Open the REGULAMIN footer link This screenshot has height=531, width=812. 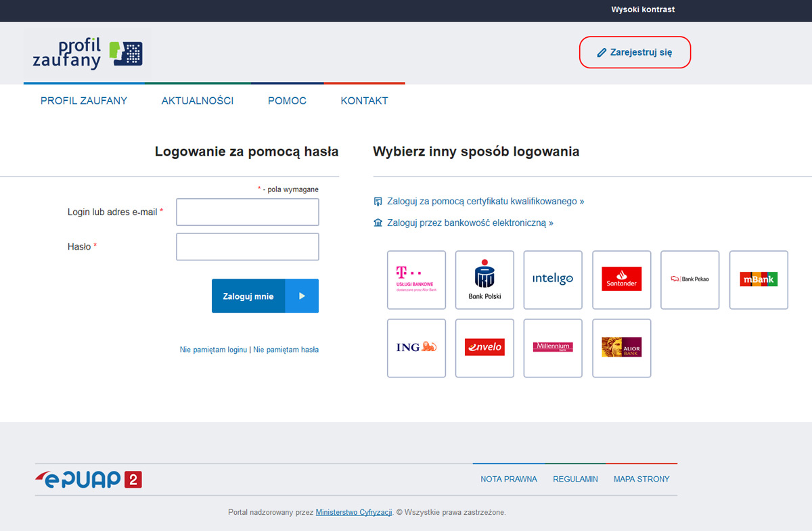click(x=576, y=479)
